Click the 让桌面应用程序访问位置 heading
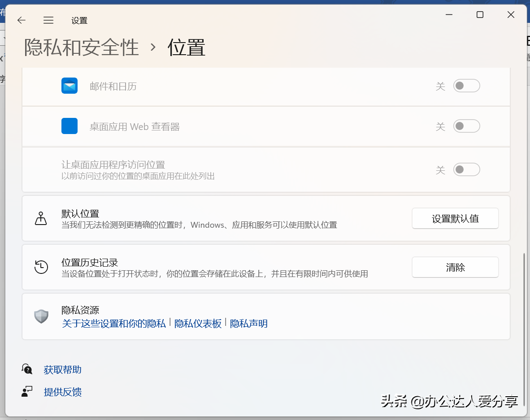 tap(113, 165)
